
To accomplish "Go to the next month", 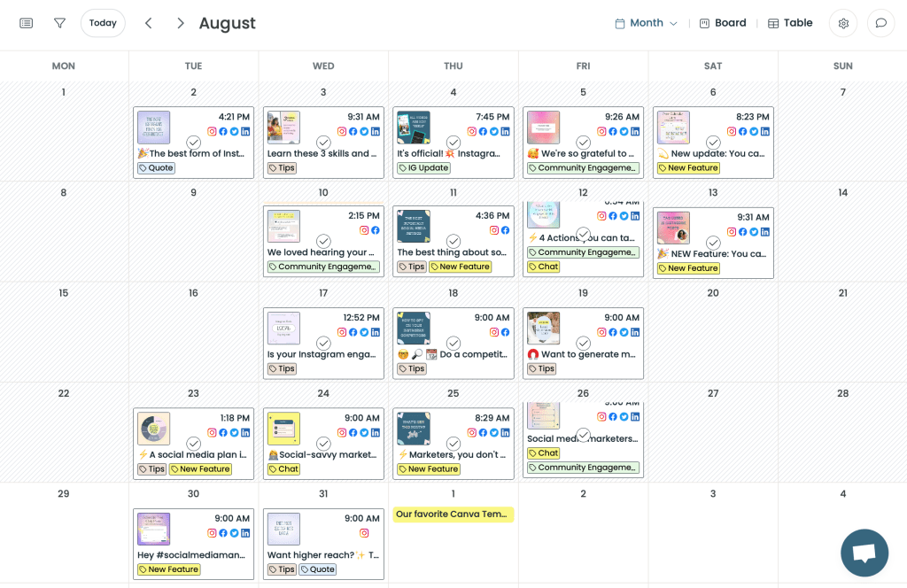I will click(x=181, y=23).
